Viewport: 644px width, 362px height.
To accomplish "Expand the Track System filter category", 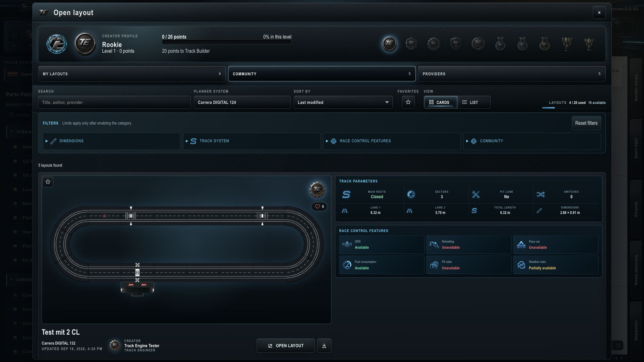I will (x=252, y=141).
